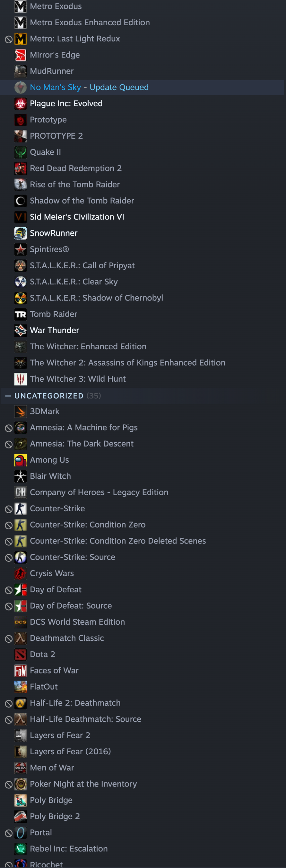
Task: Click the 3DMark orange logo icon
Action: [20, 411]
